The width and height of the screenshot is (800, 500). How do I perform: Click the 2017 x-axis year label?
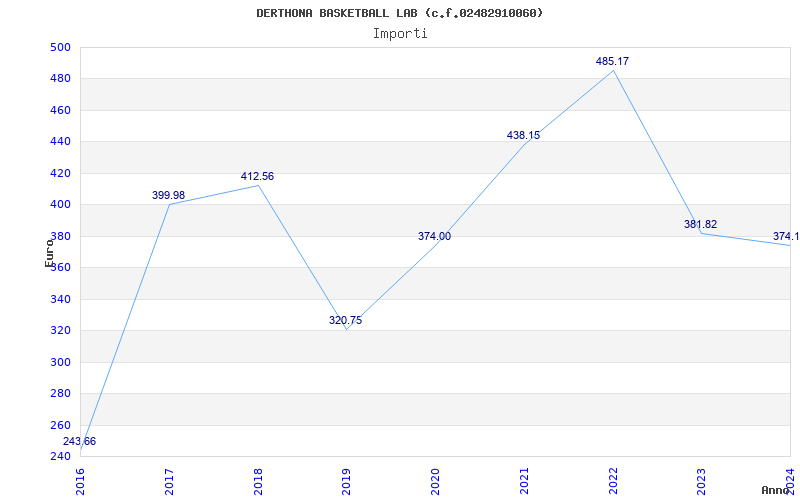(169, 482)
